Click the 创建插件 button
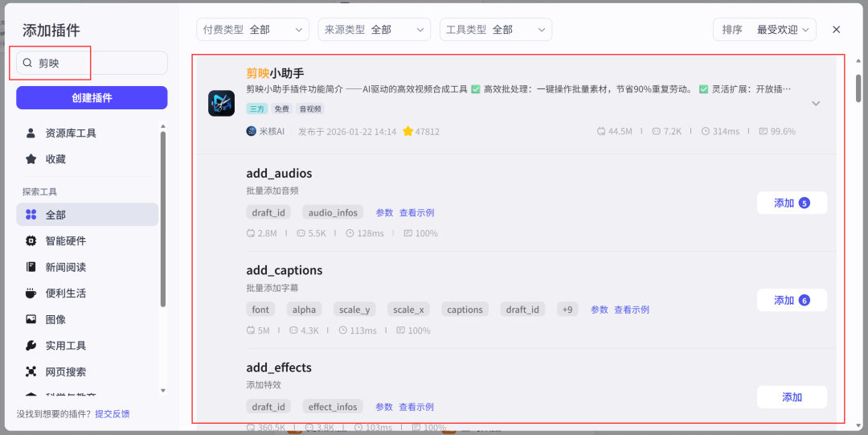868x435 pixels. (x=92, y=97)
